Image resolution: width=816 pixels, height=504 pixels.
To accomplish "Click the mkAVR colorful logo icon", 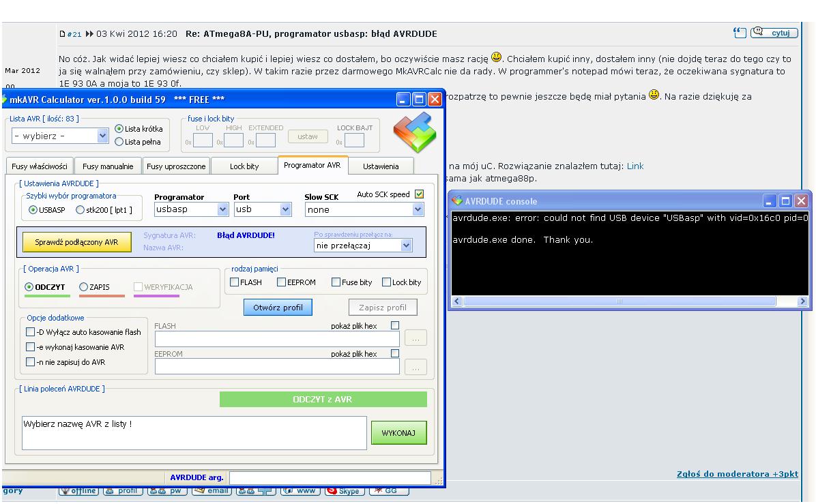I will tap(415, 132).
